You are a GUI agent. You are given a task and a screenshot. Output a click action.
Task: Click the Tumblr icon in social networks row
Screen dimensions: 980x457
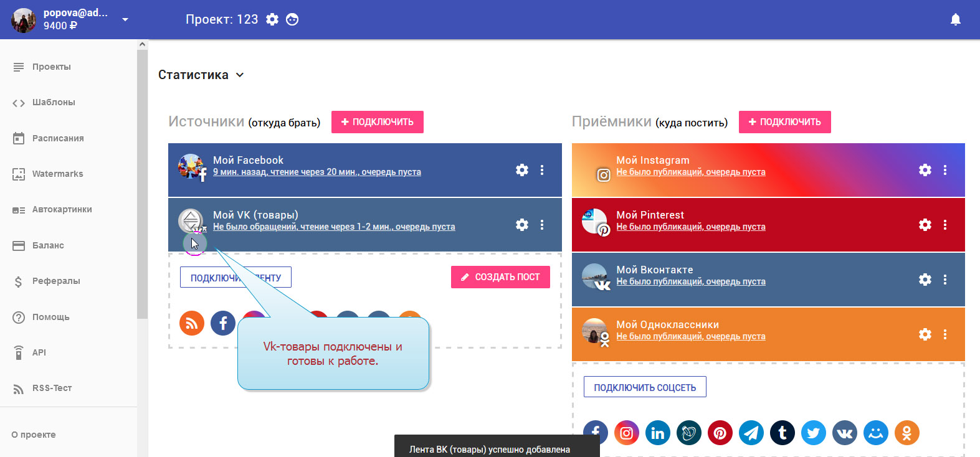click(783, 433)
